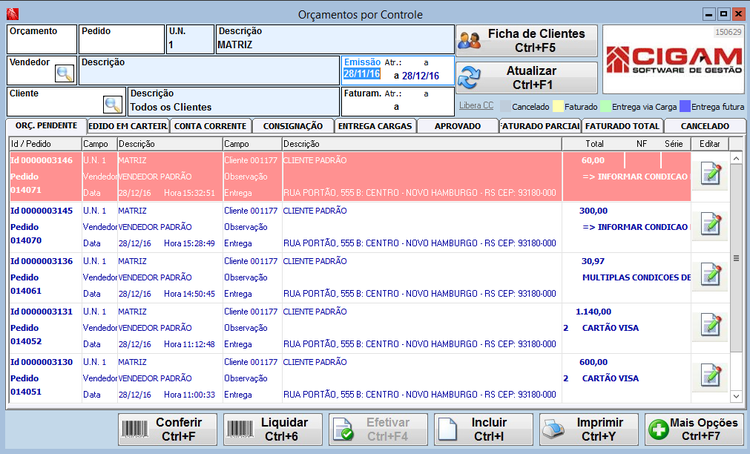
Task: Click the Total column header
Action: [x=595, y=144]
